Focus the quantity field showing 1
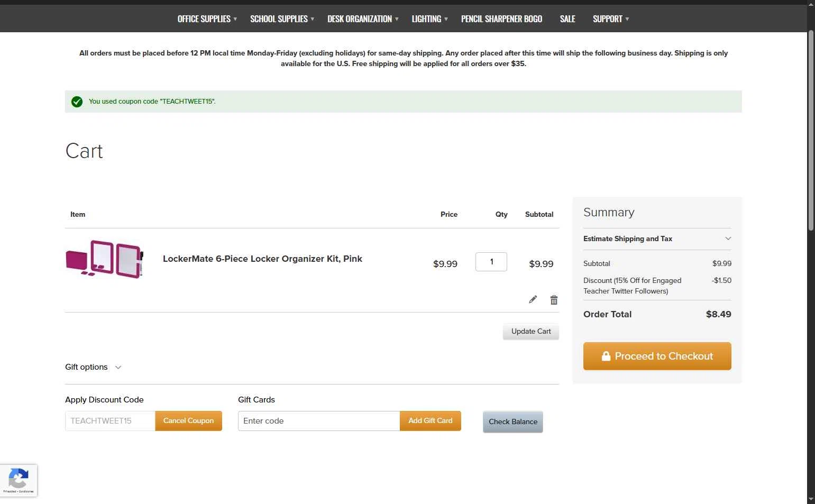This screenshot has height=504, width=815. (491, 262)
